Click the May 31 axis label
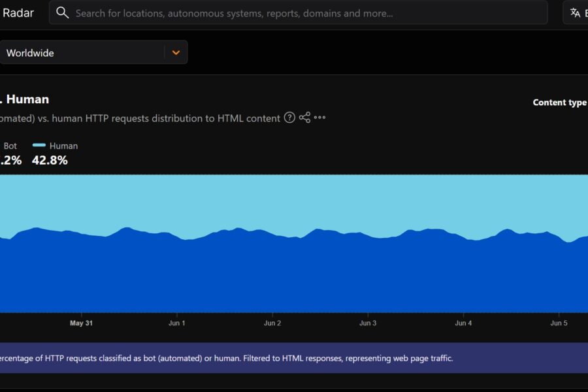The height and width of the screenshot is (392, 588). pyautogui.click(x=82, y=323)
